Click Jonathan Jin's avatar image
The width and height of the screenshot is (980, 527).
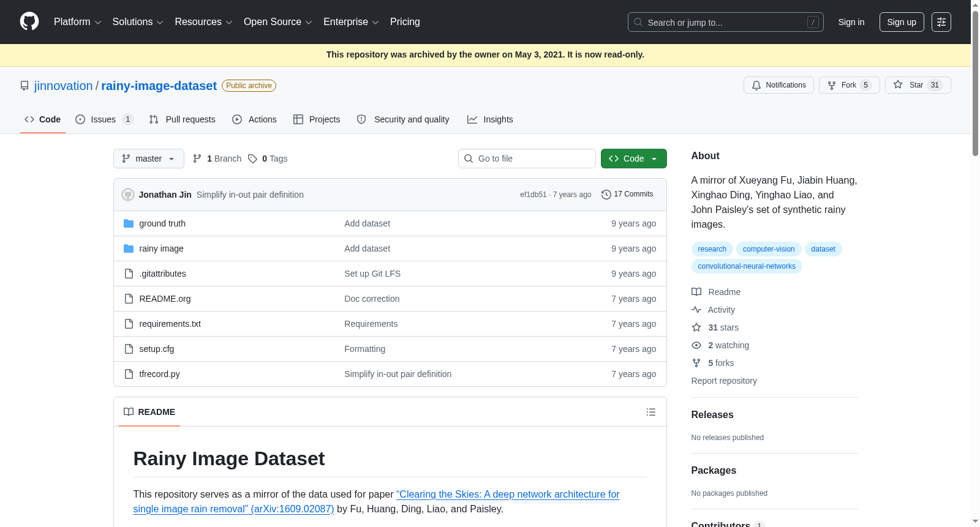point(128,195)
